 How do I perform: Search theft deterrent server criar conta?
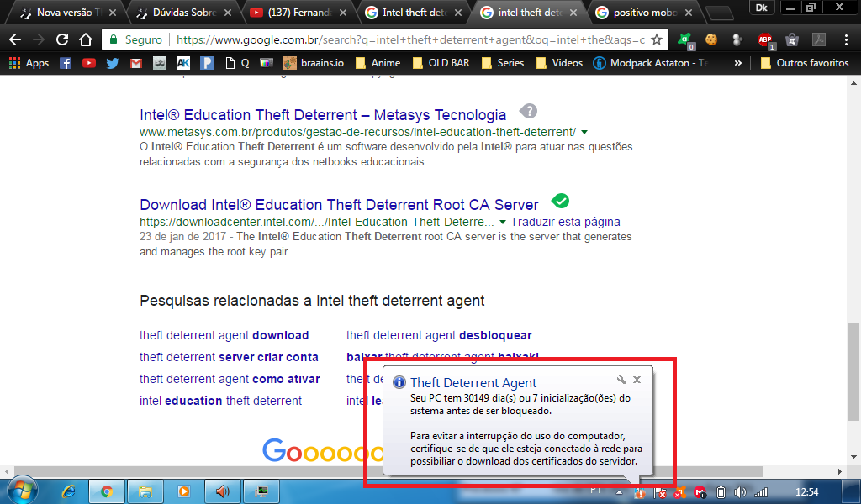click(x=229, y=357)
